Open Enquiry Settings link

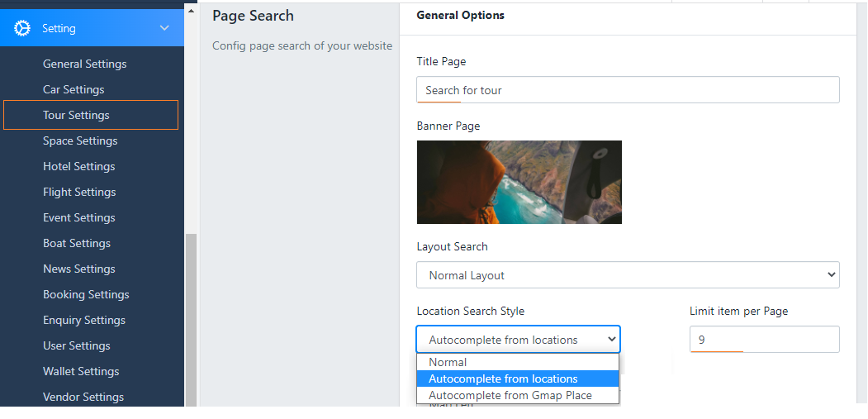click(83, 320)
